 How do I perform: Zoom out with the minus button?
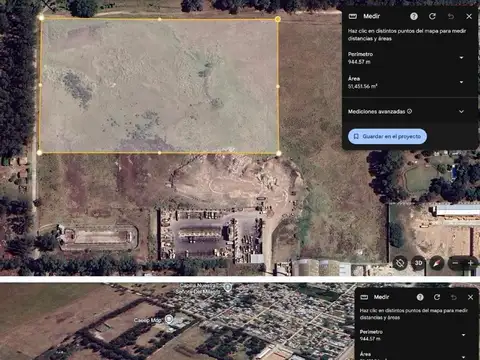coord(455,263)
